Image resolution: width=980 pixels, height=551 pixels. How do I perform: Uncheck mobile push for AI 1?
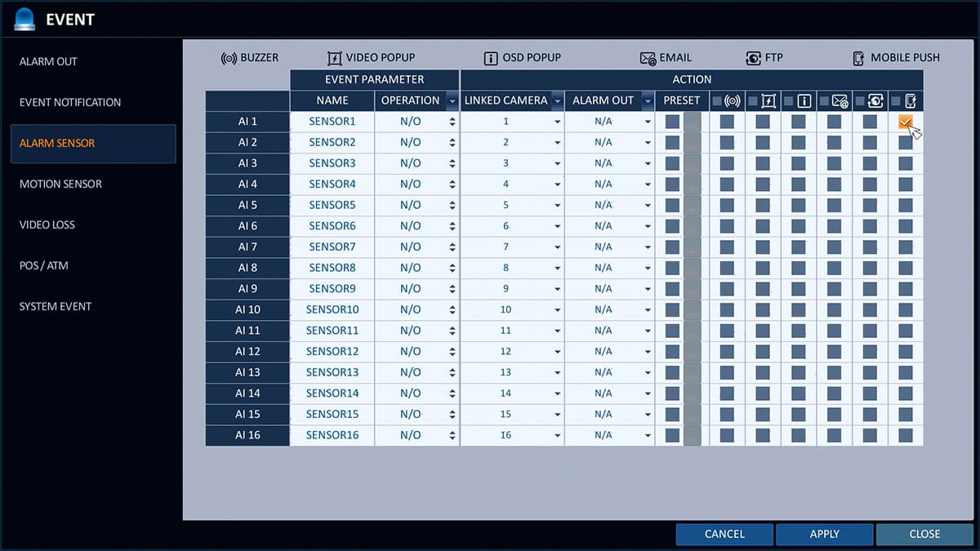905,122
